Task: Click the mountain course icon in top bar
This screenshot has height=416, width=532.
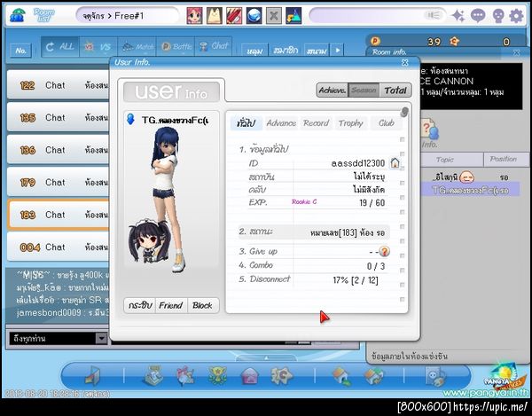Action: (x=293, y=16)
